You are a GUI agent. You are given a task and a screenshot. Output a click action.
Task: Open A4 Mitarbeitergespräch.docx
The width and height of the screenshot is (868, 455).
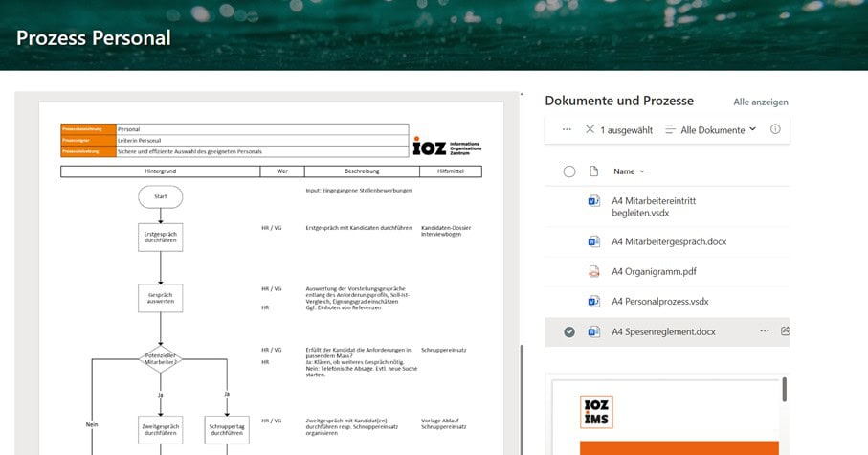pos(669,241)
